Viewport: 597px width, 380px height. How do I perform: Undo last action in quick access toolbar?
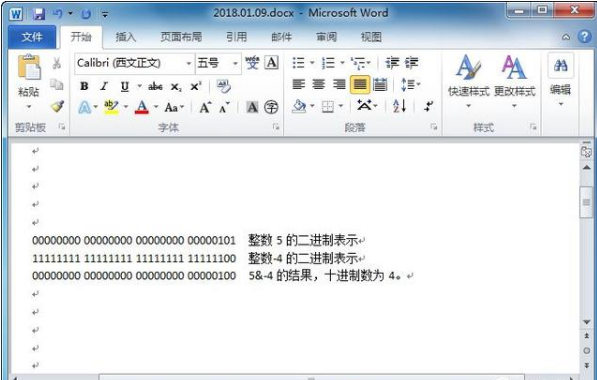pos(57,14)
